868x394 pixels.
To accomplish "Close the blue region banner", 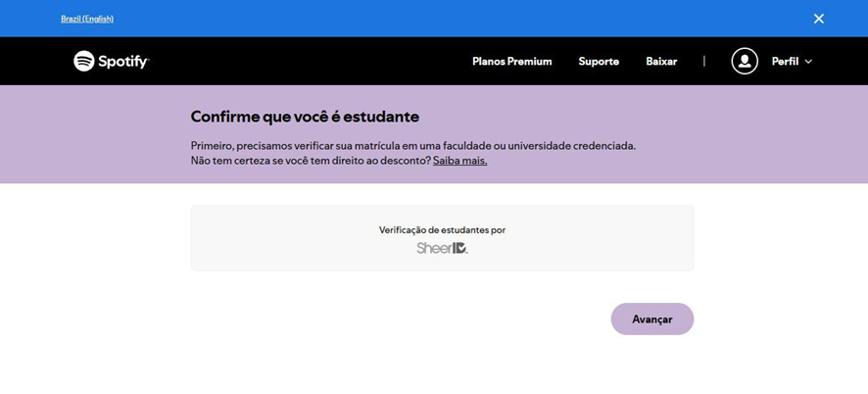I will click(x=819, y=19).
